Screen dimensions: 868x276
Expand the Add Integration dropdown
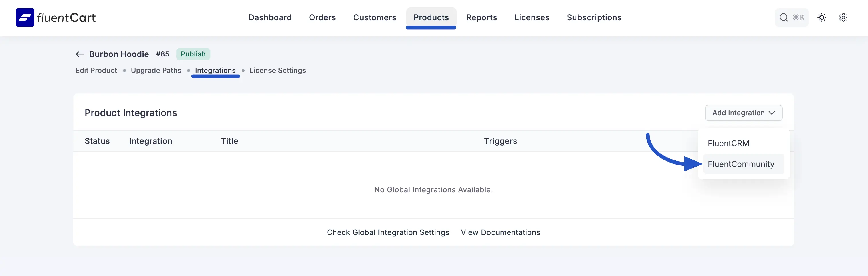point(743,113)
